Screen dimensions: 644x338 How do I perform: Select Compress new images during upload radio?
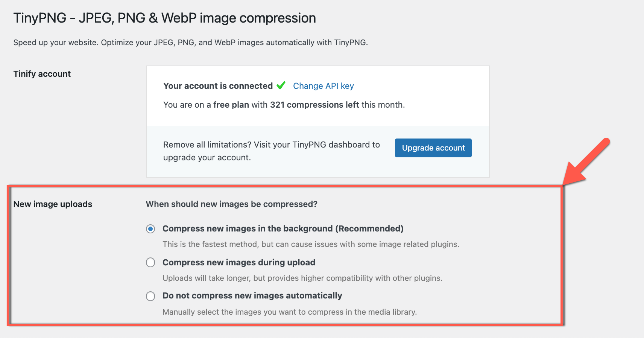point(150,262)
